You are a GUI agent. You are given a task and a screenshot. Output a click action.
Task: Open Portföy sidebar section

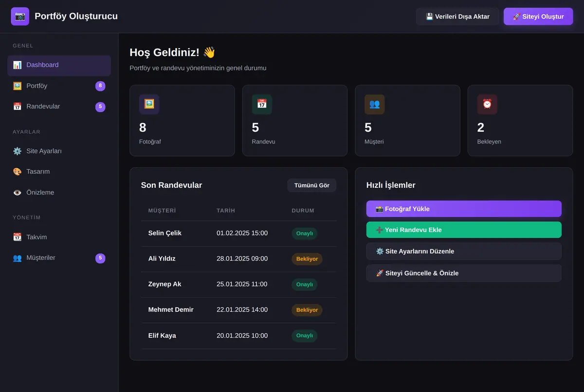pyautogui.click(x=59, y=86)
